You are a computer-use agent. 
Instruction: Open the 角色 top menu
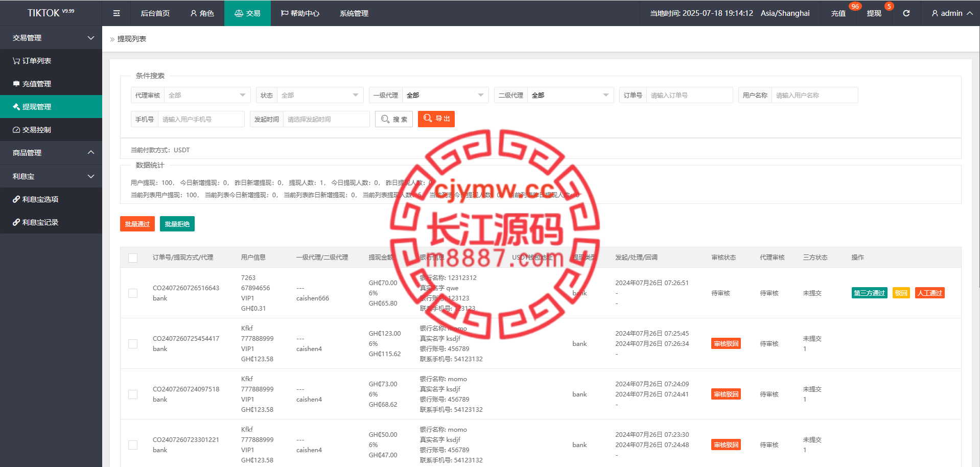tap(202, 13)
